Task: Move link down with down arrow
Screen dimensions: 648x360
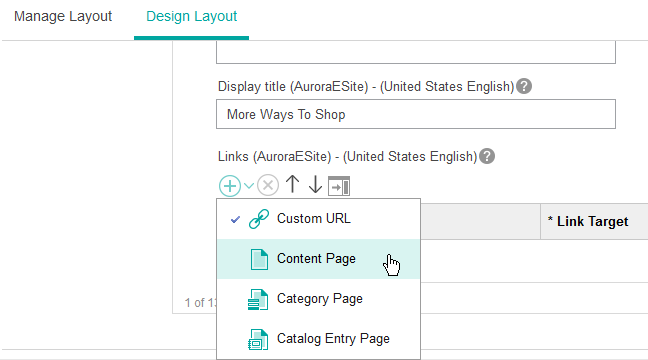Action: (315, 184)
